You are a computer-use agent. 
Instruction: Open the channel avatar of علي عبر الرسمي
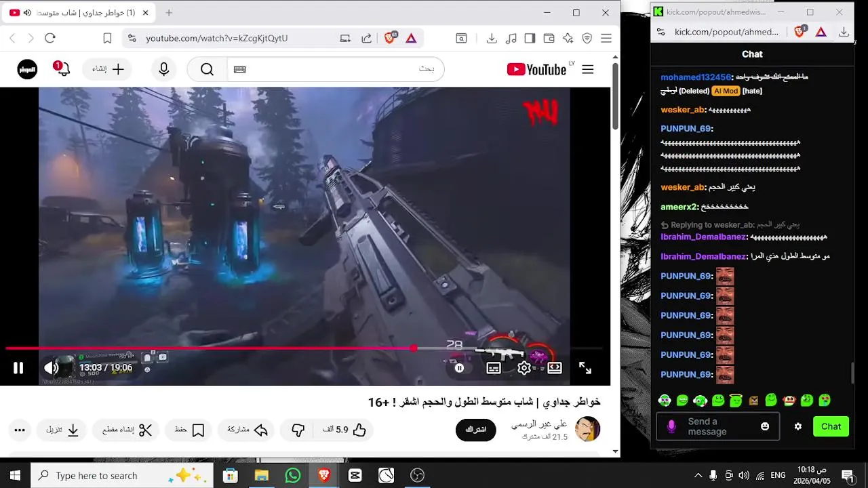tap(587, 430)
